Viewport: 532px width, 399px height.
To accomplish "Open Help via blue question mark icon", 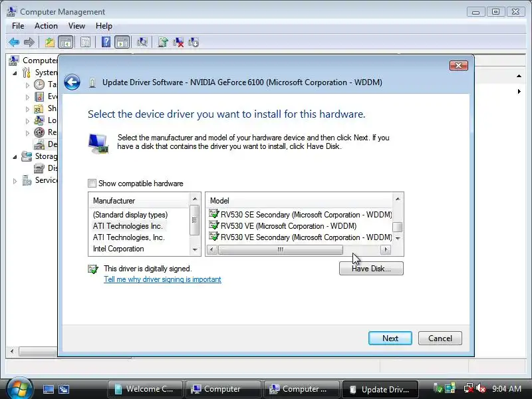I will pyautogui.click(x=106, y=43).
